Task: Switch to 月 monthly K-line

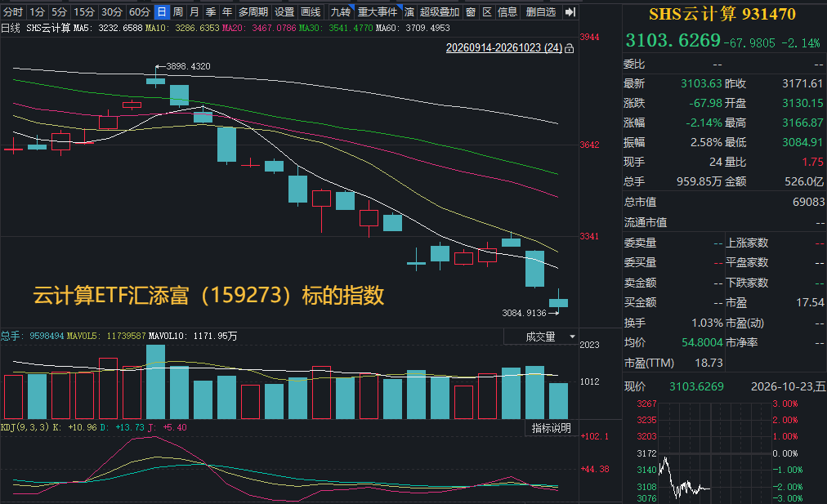Action: [x=194, y=12]
